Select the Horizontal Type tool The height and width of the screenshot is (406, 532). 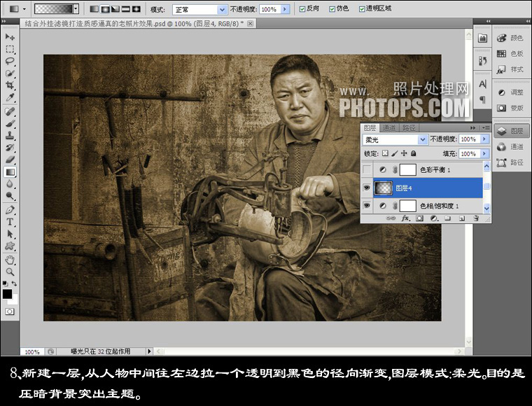(10, 222)
